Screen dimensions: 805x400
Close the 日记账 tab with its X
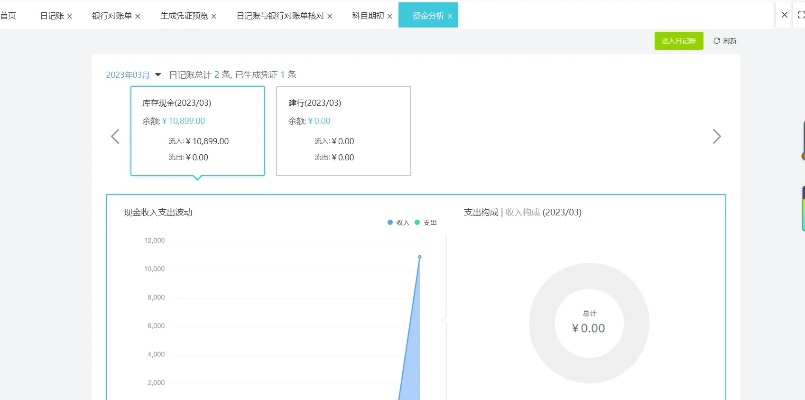(x=69, y=16)
